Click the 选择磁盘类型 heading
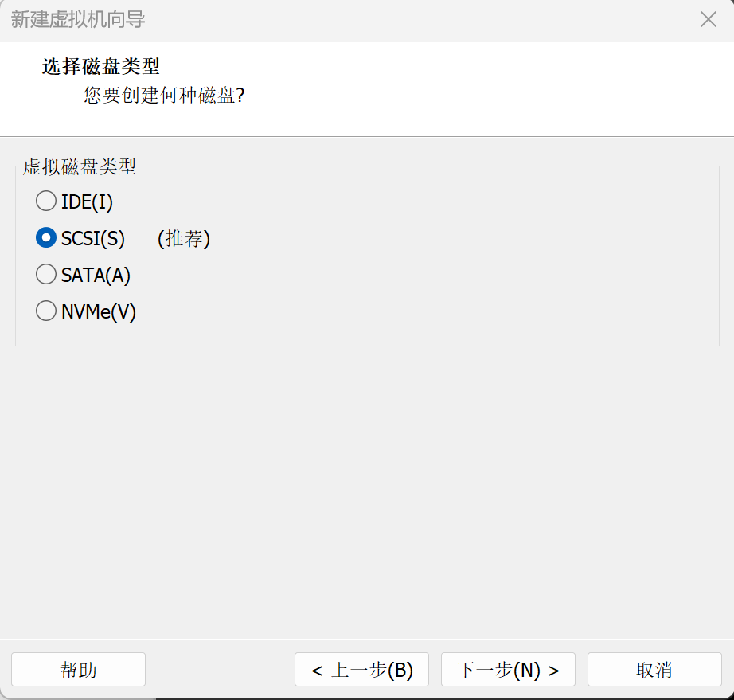The width and height of the screenshot is (734, 700). click(x=101, y=66)
